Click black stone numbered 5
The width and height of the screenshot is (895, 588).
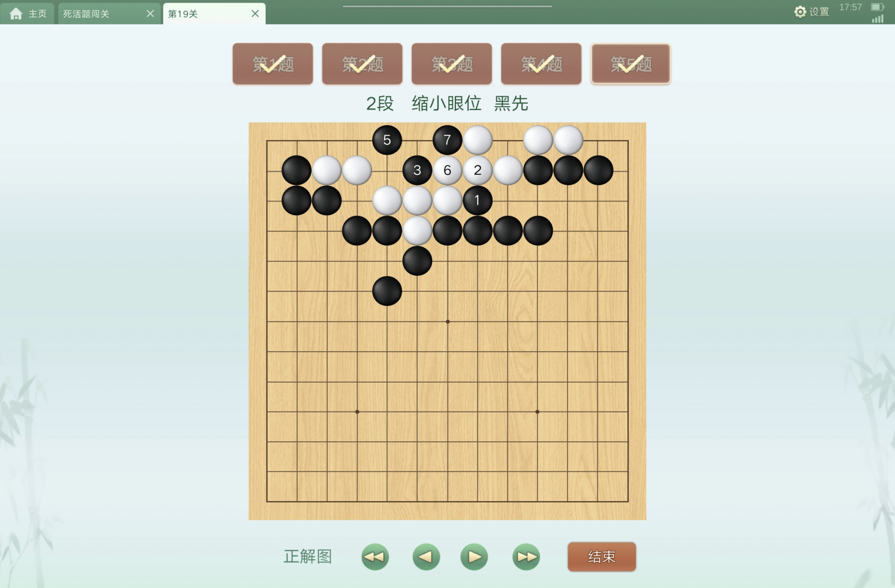(387, 140)
